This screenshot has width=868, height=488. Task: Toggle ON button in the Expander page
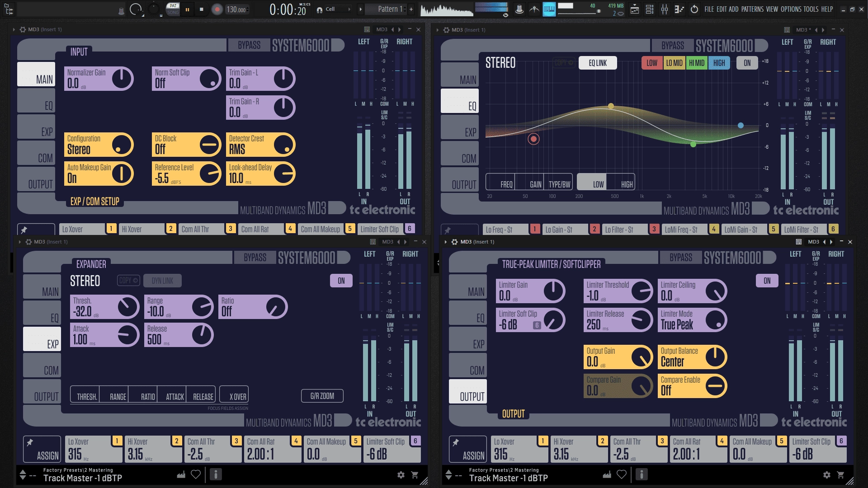pyautogui.click(x=341, y=281)
